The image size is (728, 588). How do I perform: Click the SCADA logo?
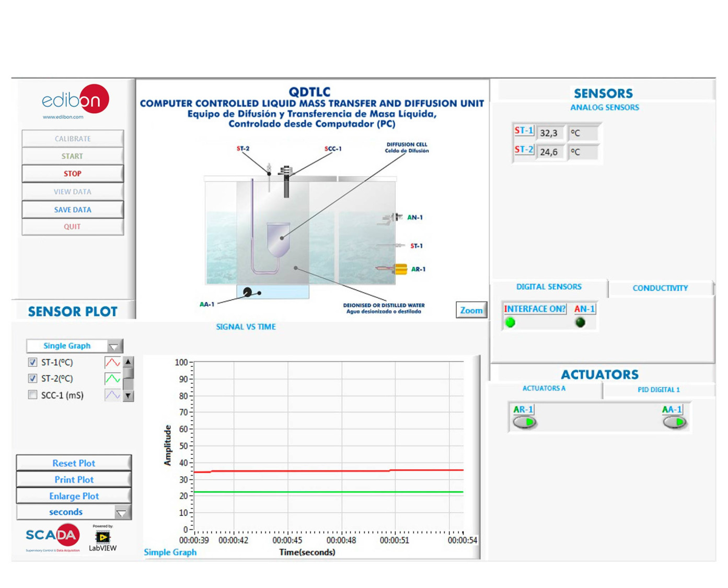coord(53,537)
